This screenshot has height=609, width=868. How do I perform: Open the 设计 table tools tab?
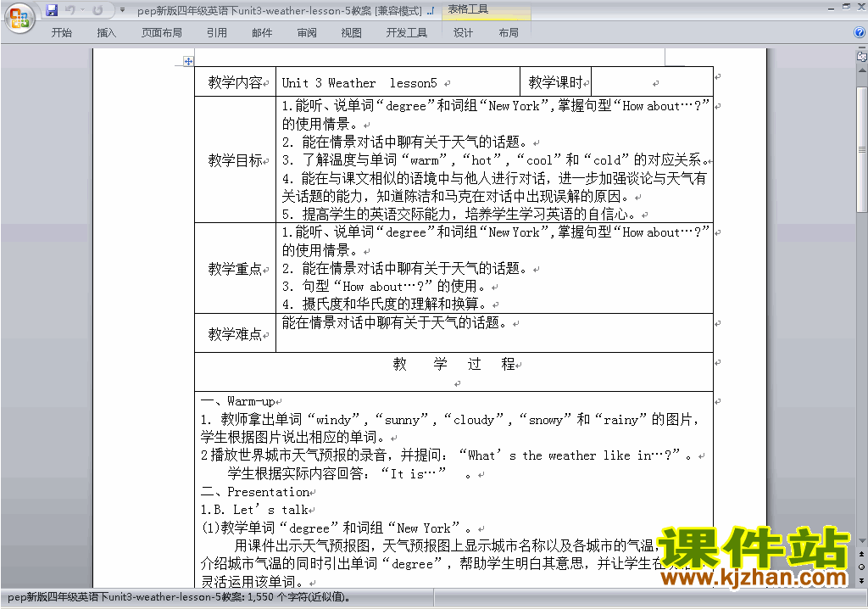click(x=463, y=33)
